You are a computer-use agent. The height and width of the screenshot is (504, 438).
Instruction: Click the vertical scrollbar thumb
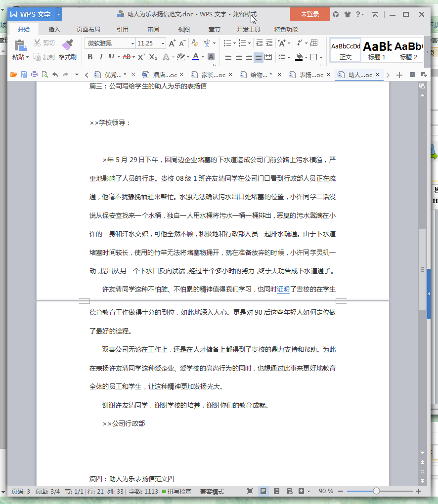point(422,269)
